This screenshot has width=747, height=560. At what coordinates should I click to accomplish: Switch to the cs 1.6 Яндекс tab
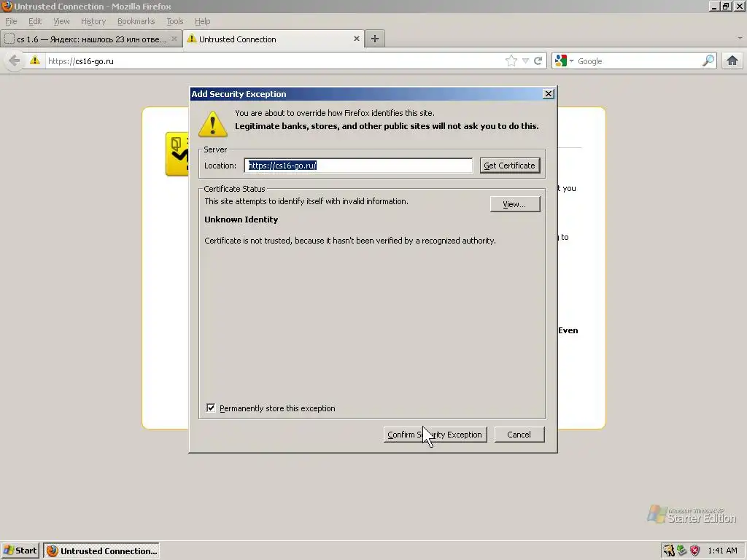90,39
